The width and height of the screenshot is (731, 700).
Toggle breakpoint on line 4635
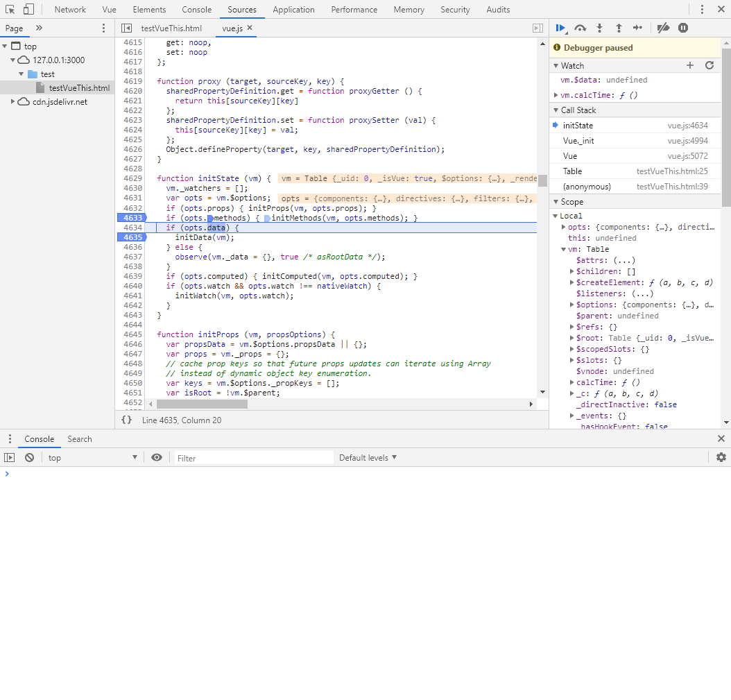(132, 237)
